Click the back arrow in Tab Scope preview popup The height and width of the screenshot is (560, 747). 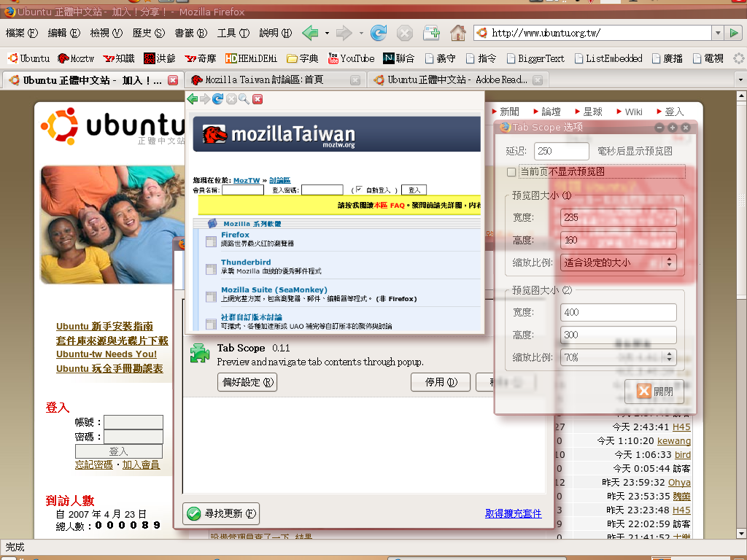pyautogui.click(x=193, y=99)
